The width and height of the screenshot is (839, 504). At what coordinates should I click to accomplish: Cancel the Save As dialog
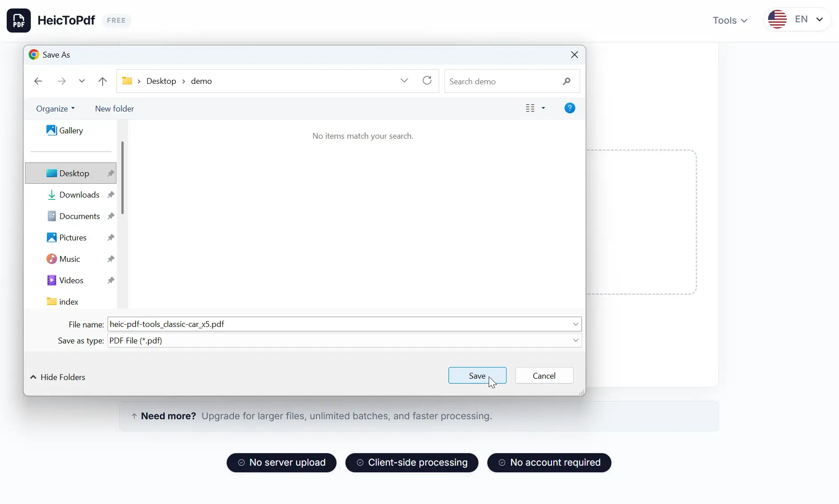pyautogui.click(x=544, y=376)
